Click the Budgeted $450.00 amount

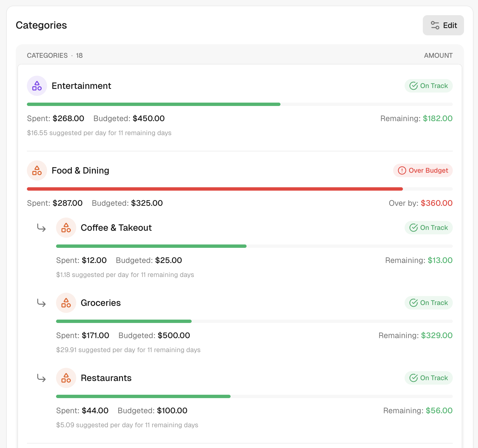pyautogui.click(x=148, y=118)
